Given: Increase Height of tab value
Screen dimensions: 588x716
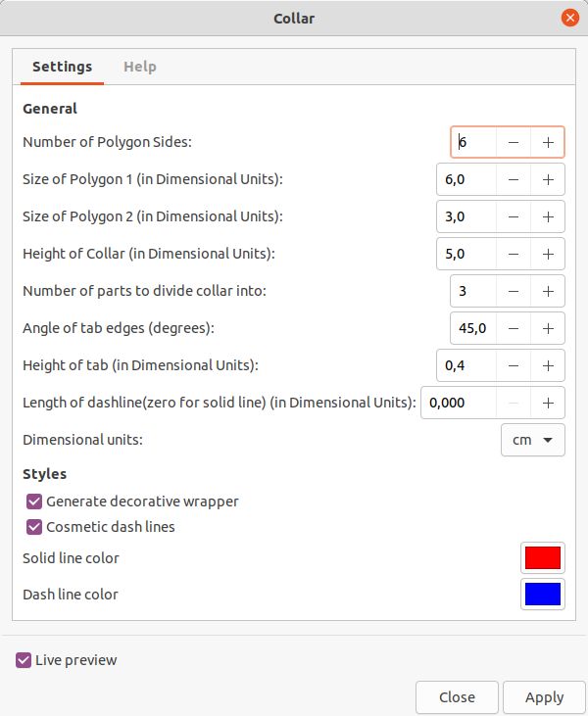Looking at the screenshot, I should pos(548,365).
